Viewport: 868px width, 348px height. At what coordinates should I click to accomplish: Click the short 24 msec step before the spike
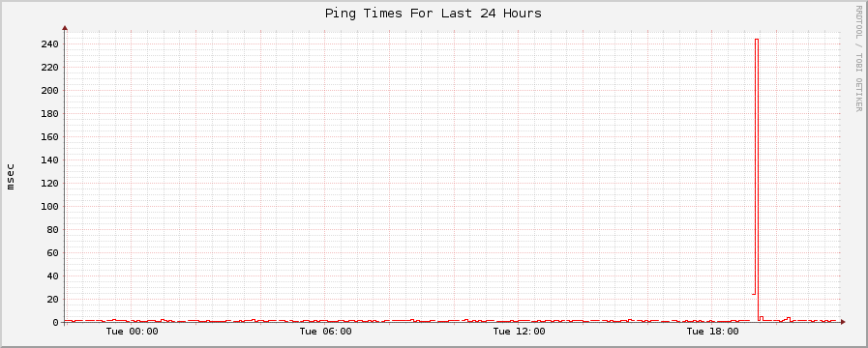[x=754, y=294]
